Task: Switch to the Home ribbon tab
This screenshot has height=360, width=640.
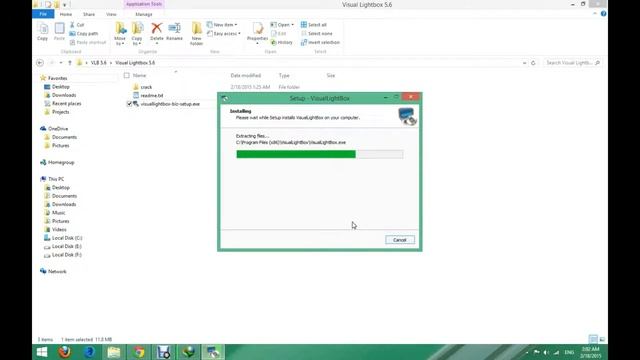Action: (66, 14)
